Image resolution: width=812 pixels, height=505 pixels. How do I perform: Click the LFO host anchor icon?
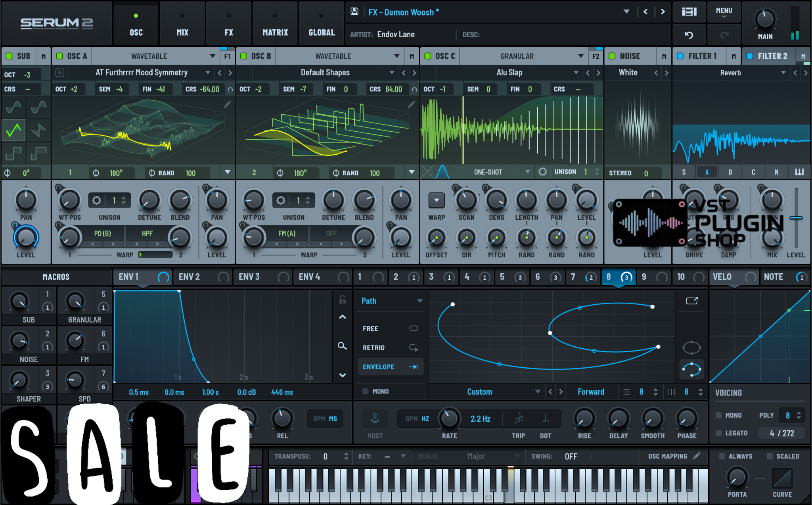(375, 419)
